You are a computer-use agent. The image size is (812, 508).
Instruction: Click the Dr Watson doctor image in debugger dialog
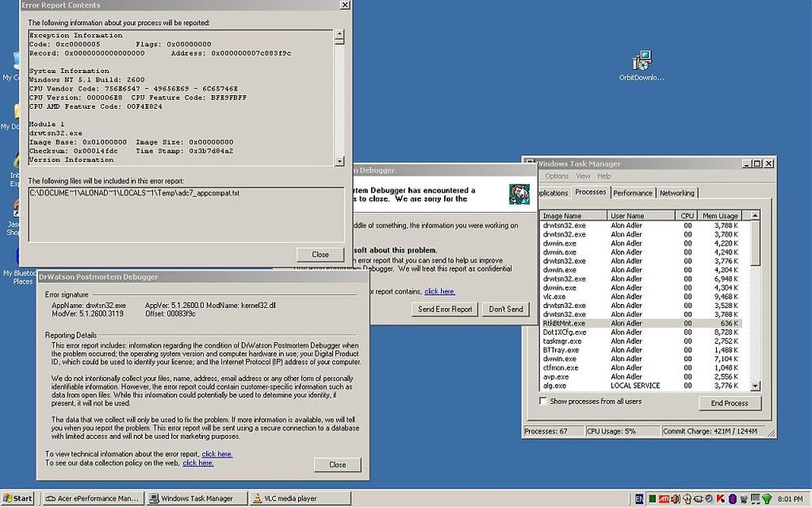click(x=519, y=194)
